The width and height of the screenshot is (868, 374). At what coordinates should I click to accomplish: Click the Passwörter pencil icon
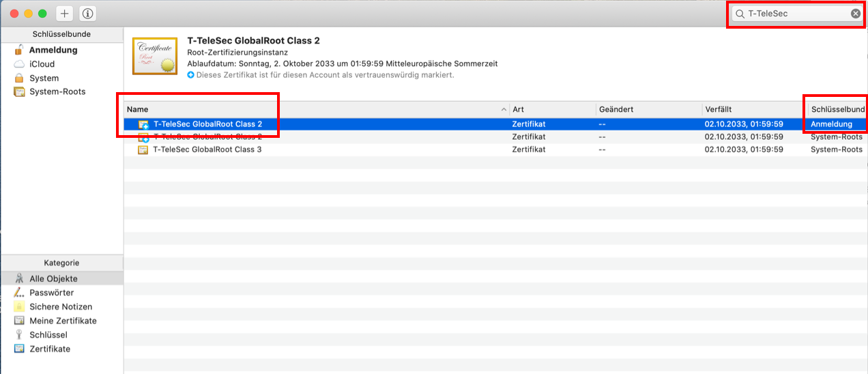point(19,292)
